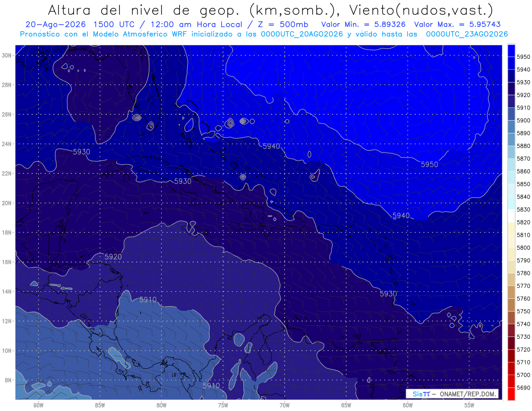Click the '5850' colorbar tick label
This screenshot has width=532, height=411.
[x=524, y=184]
